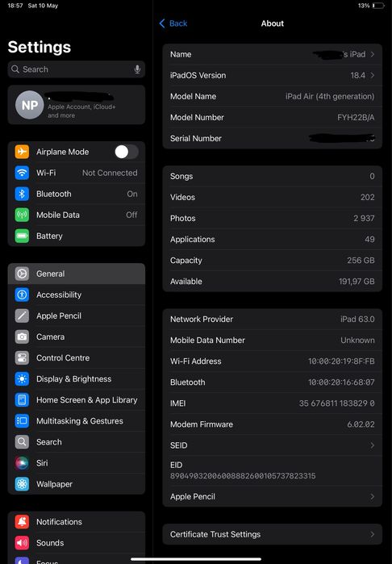Tap the Accessibility icon

pyautogui.click(x=22, y=295)
